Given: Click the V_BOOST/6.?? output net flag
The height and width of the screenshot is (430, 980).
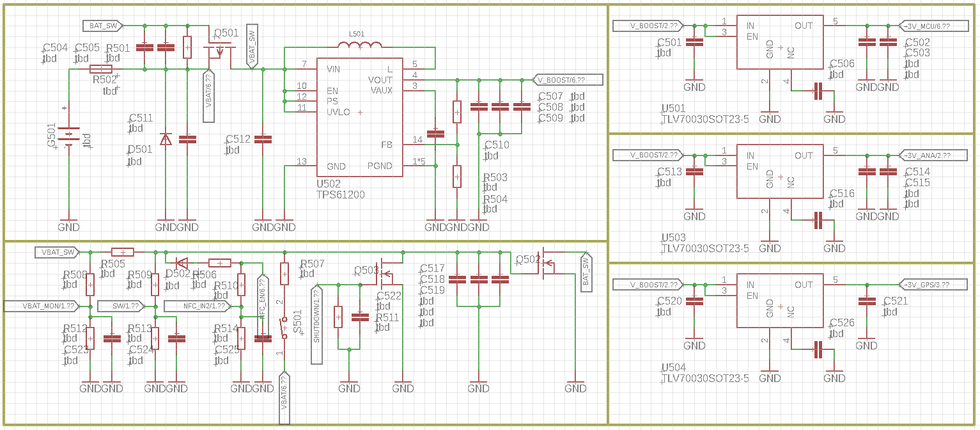Looking at the screenshot, I should 568,80.
